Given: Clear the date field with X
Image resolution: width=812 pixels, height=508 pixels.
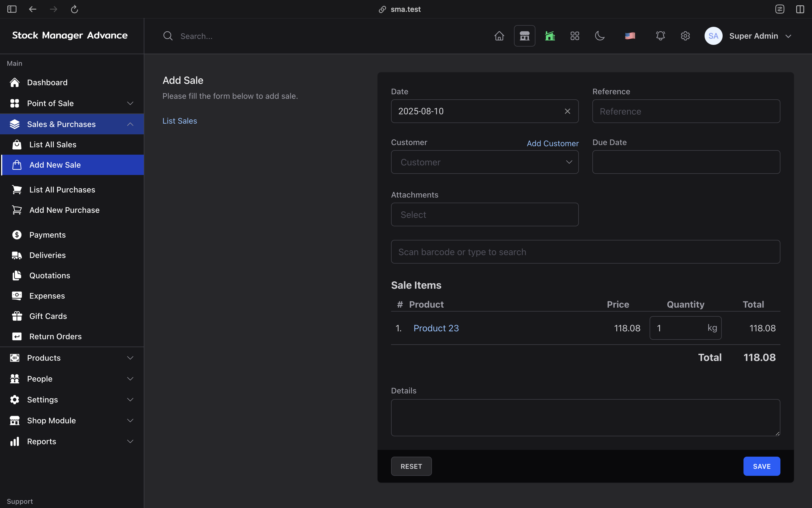Looking at the screenshot, I should coord(567,111).
